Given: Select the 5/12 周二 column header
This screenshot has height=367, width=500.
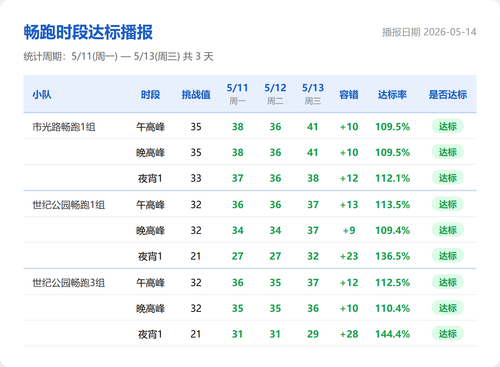Looking at the screenshot, I should (x=275, y=94).
